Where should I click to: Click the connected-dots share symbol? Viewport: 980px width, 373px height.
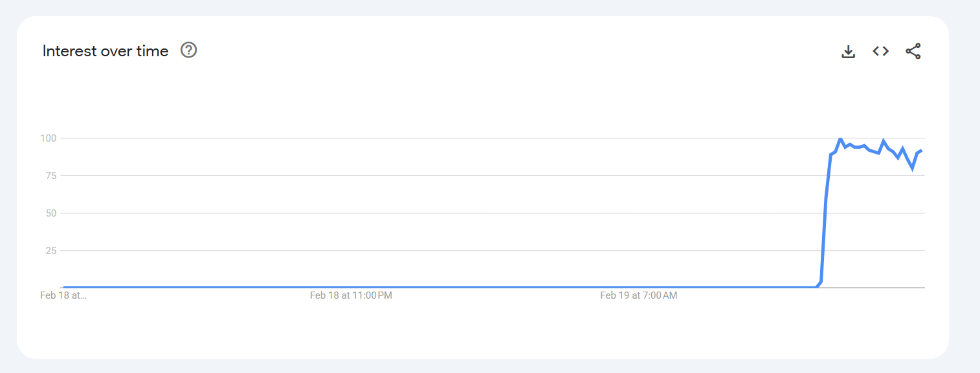(x=913, y=51)
